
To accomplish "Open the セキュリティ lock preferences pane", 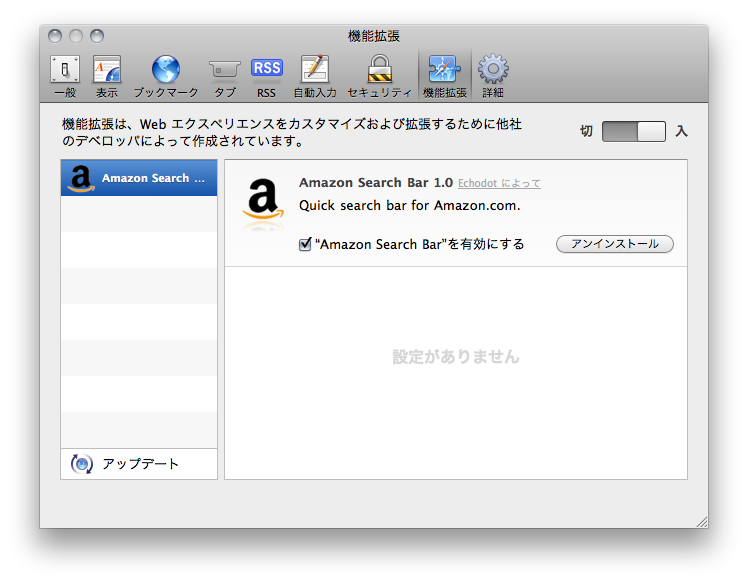I will coord(380,76).
